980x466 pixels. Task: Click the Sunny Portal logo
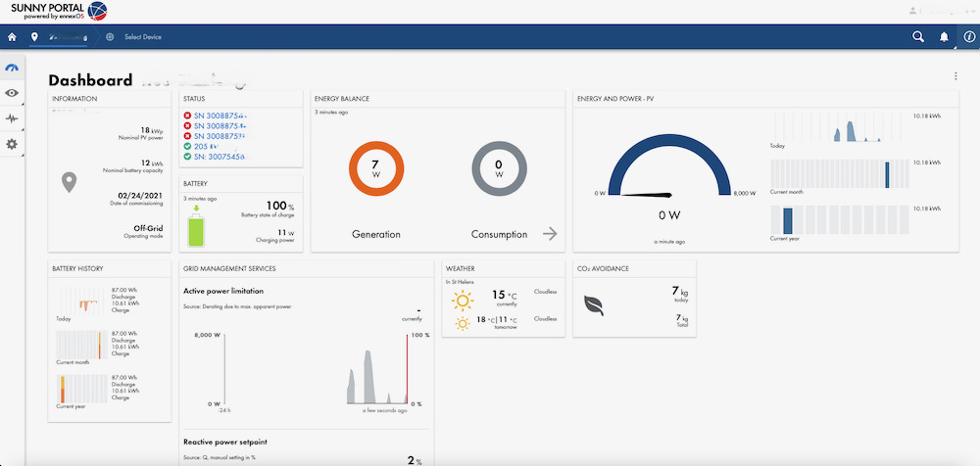point(55,11)
